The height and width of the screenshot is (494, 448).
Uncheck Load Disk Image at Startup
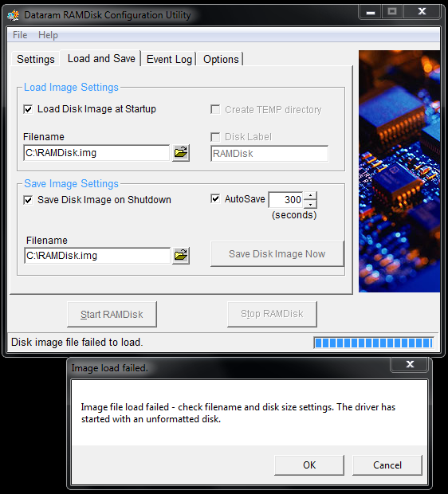(x=28, y=109)
